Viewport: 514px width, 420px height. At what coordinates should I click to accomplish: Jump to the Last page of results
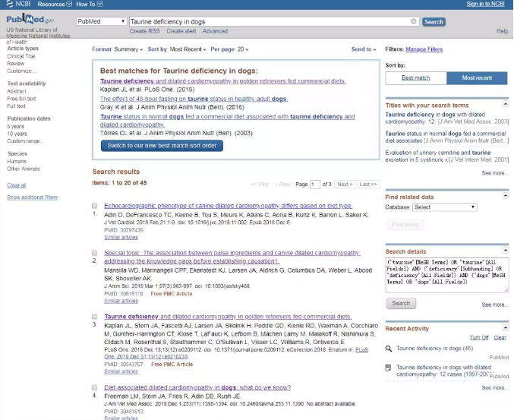368,185
